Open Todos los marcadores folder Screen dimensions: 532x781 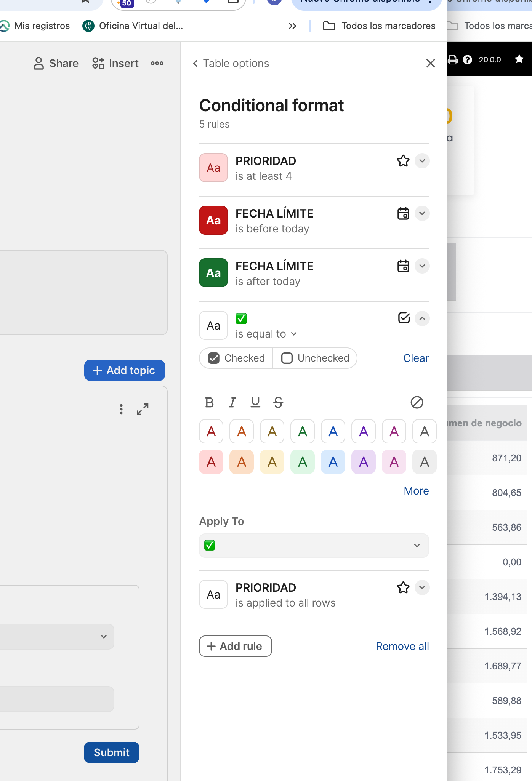click(x=379, y=26)
